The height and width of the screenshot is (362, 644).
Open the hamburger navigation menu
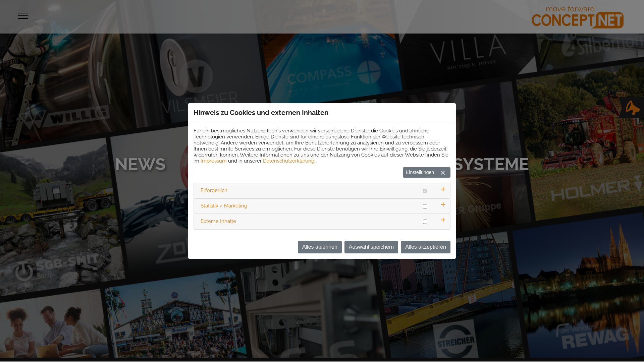pos(23,16)
